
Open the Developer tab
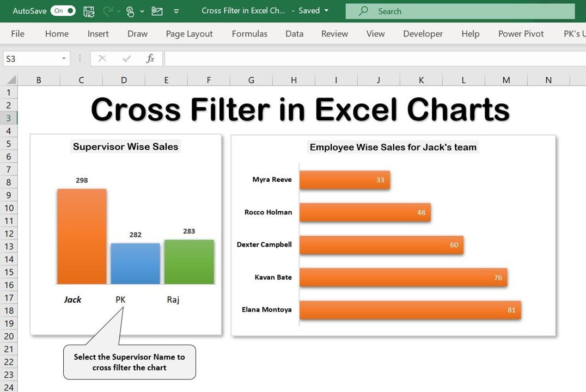(423, 34)
